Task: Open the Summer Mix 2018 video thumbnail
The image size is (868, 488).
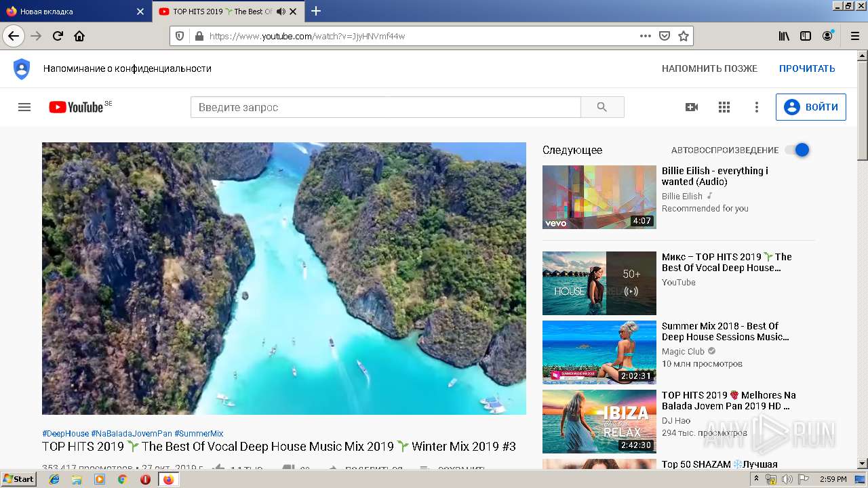Action: click(x=599, y=352)
